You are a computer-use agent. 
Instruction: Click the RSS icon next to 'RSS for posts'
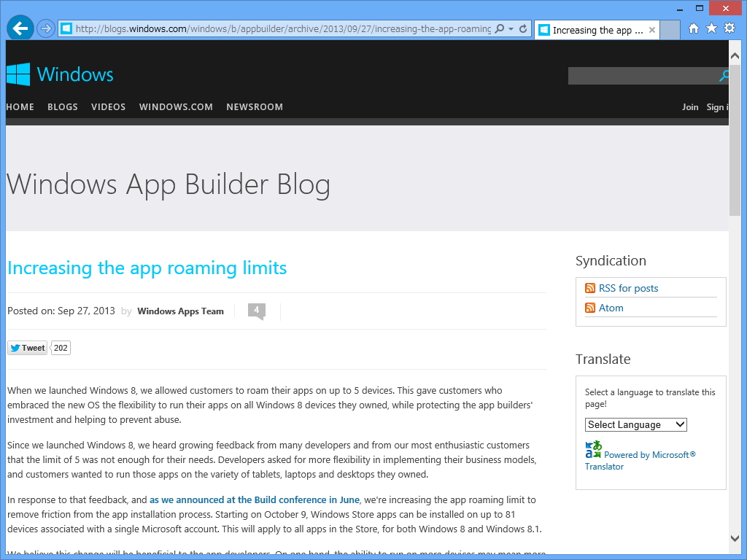[x=589, y=288]
